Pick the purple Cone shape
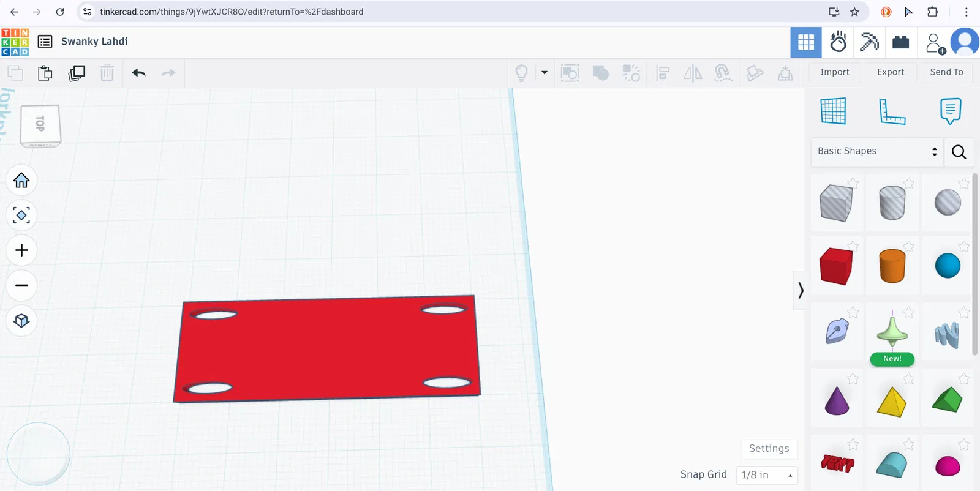Viewport: 980px width, 491px height. (x=837, y=401)
